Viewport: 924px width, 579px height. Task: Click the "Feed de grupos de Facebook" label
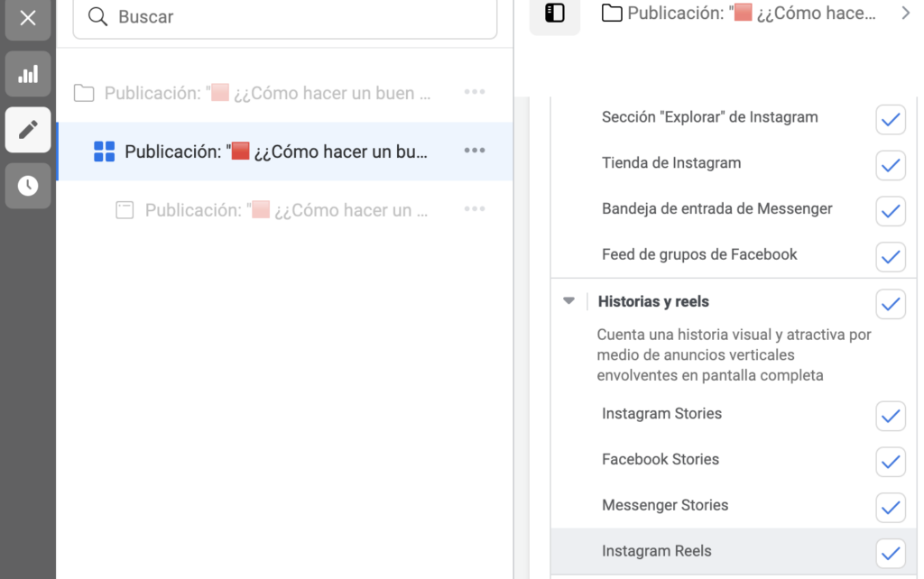point(699,254)
